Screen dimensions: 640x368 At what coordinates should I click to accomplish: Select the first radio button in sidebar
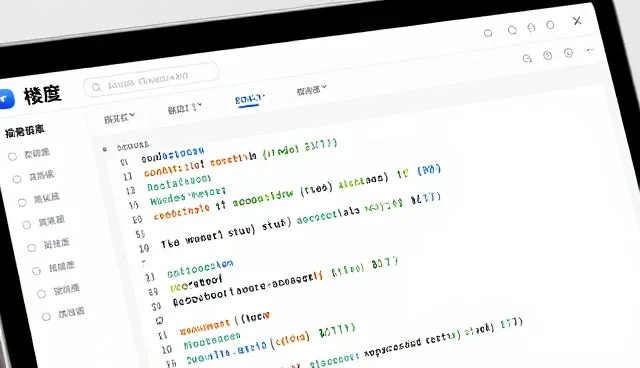[12, 157]
